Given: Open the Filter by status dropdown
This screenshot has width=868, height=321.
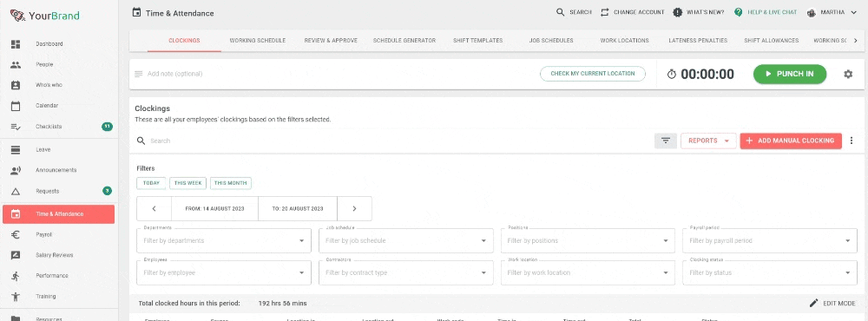Looking at the screenshot, I should pyautogui.click(x=770, y=272).
